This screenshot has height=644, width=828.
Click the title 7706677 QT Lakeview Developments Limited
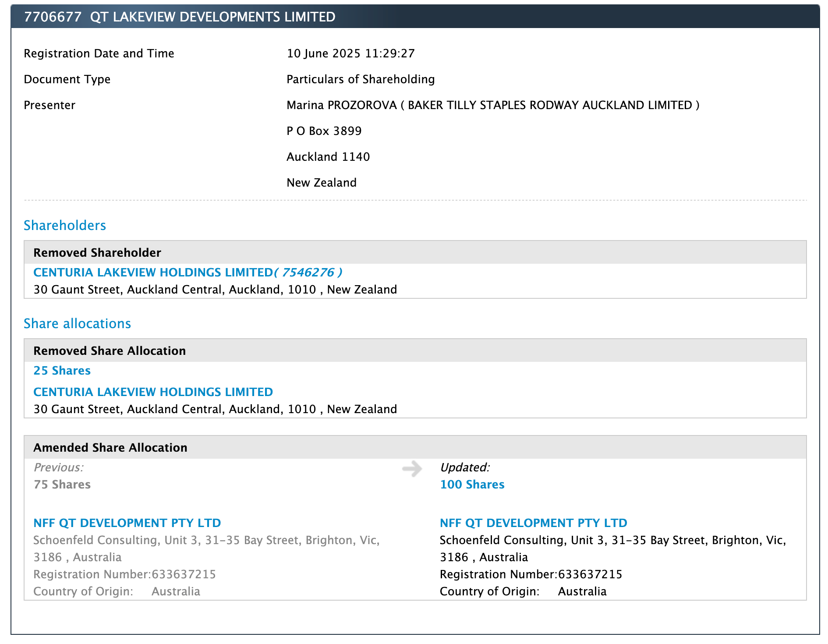pyautogui.click(x=180, y=17)
